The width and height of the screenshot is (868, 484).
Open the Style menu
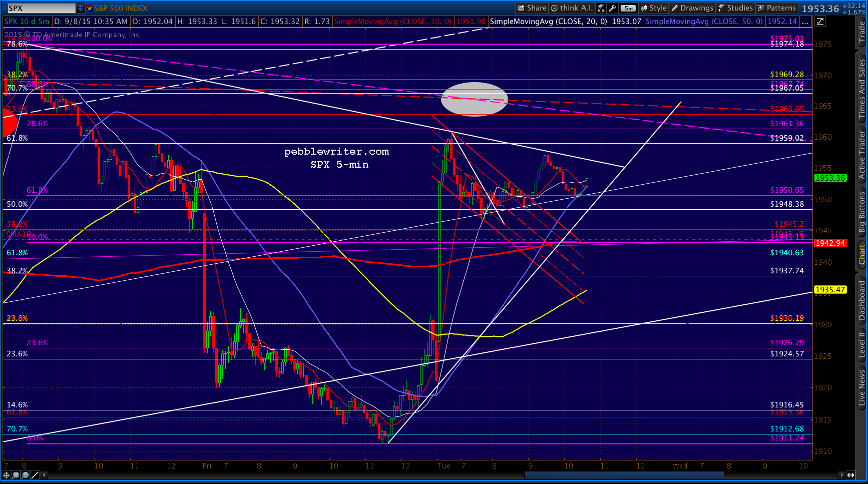coord(654,8)
